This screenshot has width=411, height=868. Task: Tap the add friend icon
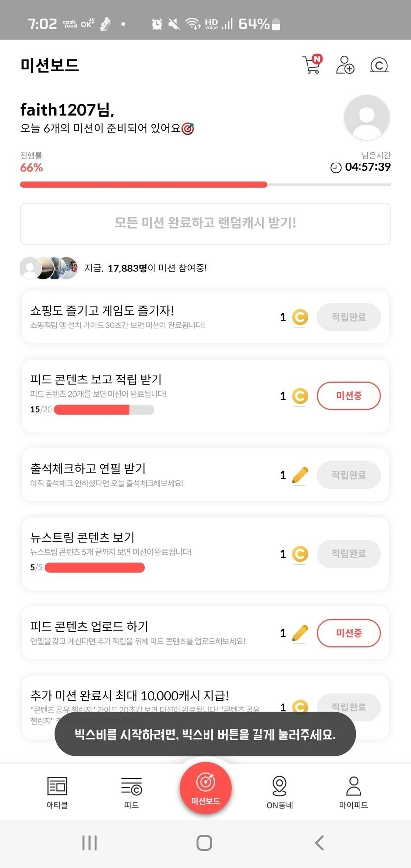(345, 65)
